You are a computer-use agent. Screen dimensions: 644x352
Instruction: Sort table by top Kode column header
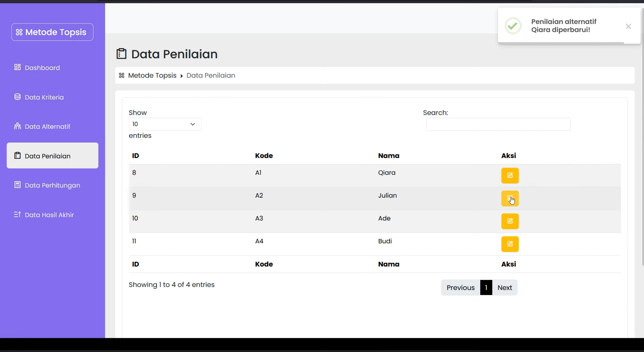tap(264, 155)
